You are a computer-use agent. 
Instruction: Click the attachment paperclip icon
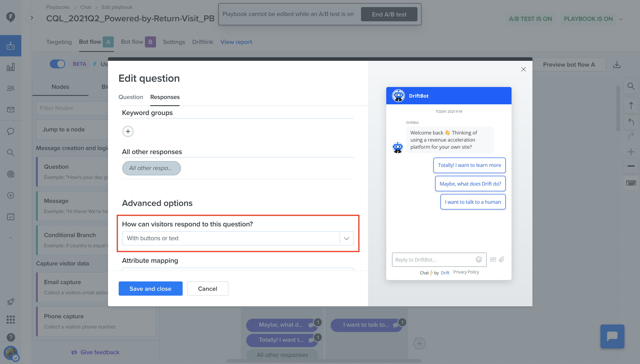[501, 259]
